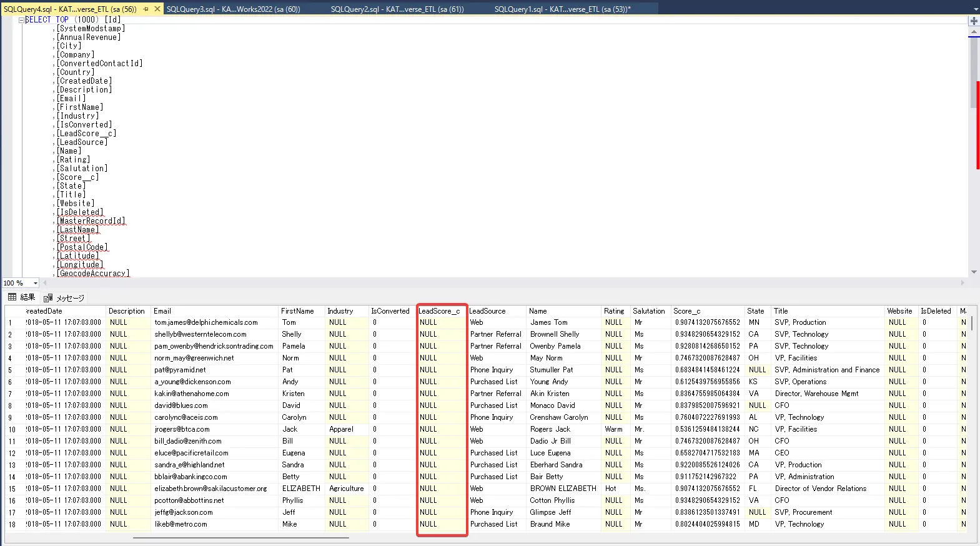Click the ELIZABETH first name cell
Viewport: 980px width, 546px height.
coord(301,489)
